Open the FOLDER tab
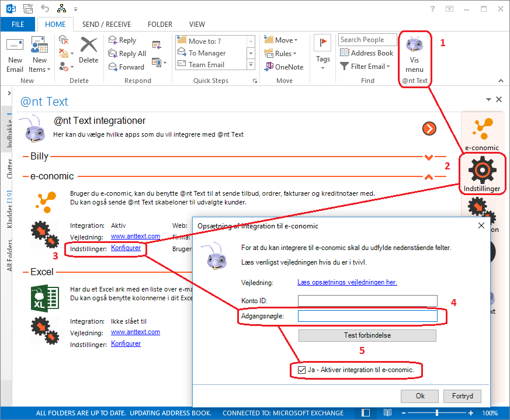Viewport: 510px width, 420px height. (160, 25)
